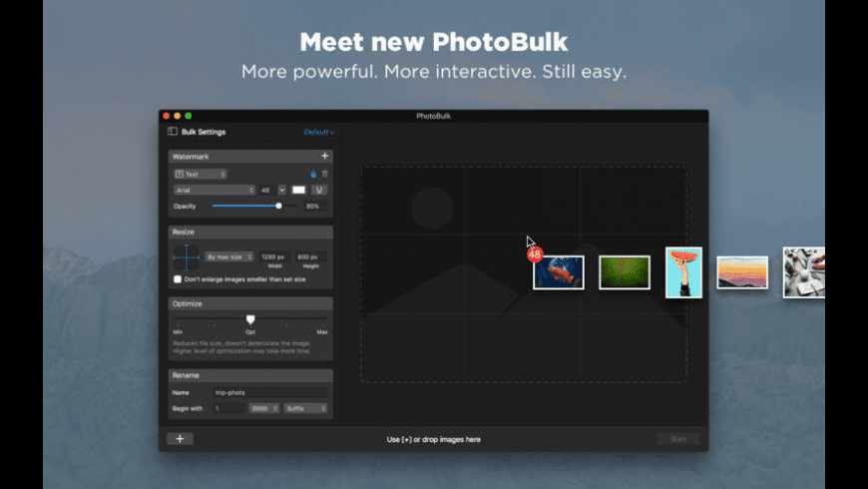
Task: Click the plus button to add images
Action: [x=180, y=439]
